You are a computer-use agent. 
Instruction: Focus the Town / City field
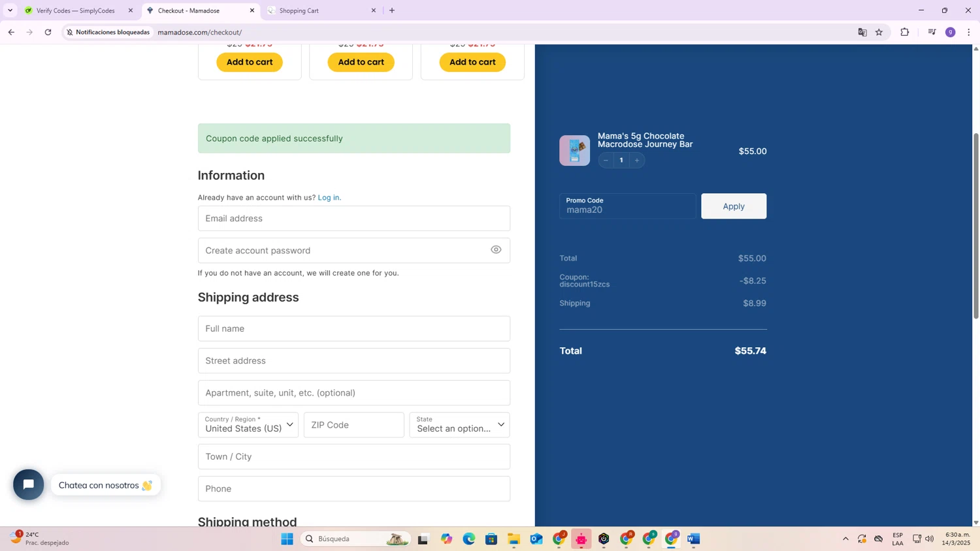tap(354, 456)
